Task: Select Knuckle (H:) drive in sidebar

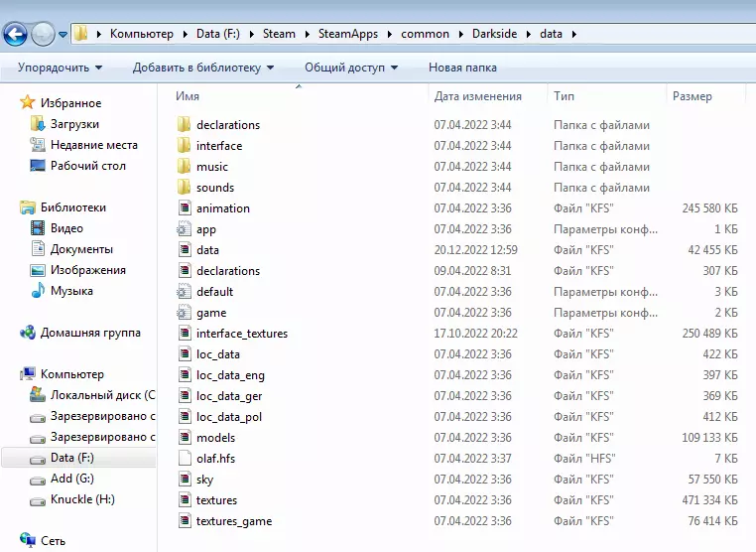Action: click(x=82, y=499)
